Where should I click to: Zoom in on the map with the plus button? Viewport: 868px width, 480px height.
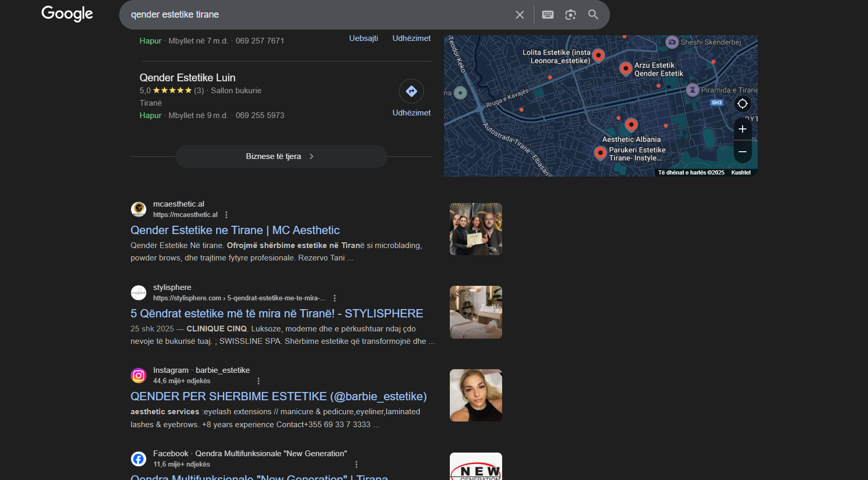pos(742,129)
